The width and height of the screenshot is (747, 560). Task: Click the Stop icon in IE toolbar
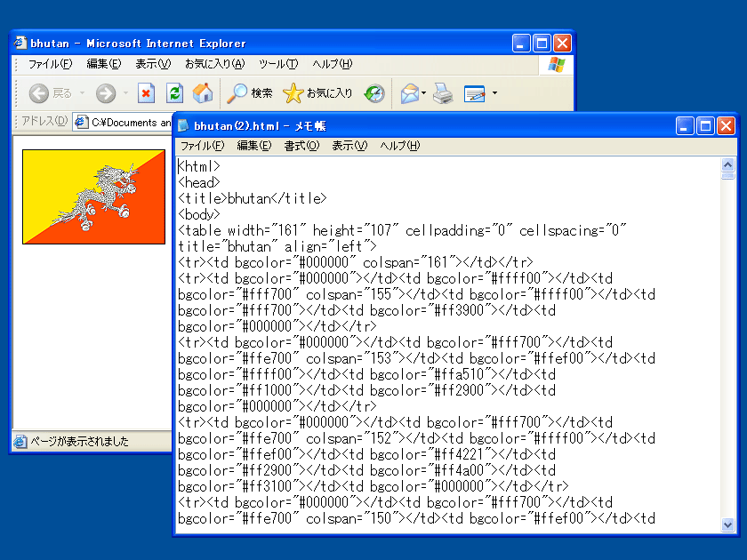pos(146,93)
